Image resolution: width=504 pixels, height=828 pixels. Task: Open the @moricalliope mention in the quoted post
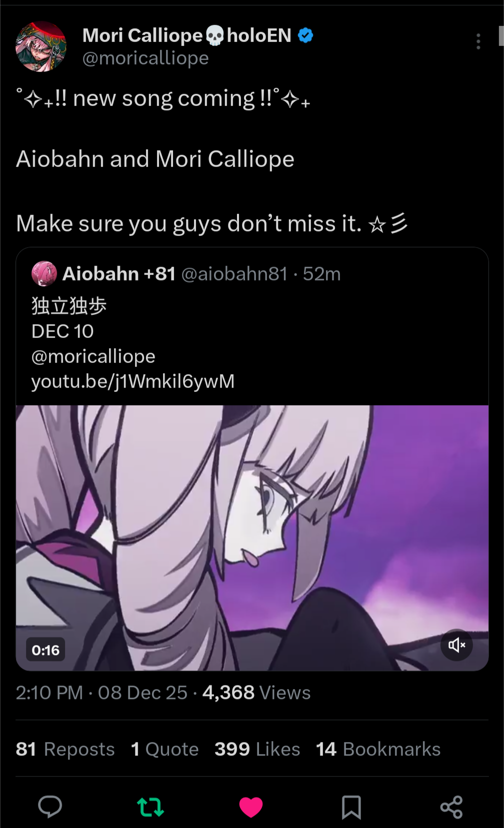[x=93, y=356]
